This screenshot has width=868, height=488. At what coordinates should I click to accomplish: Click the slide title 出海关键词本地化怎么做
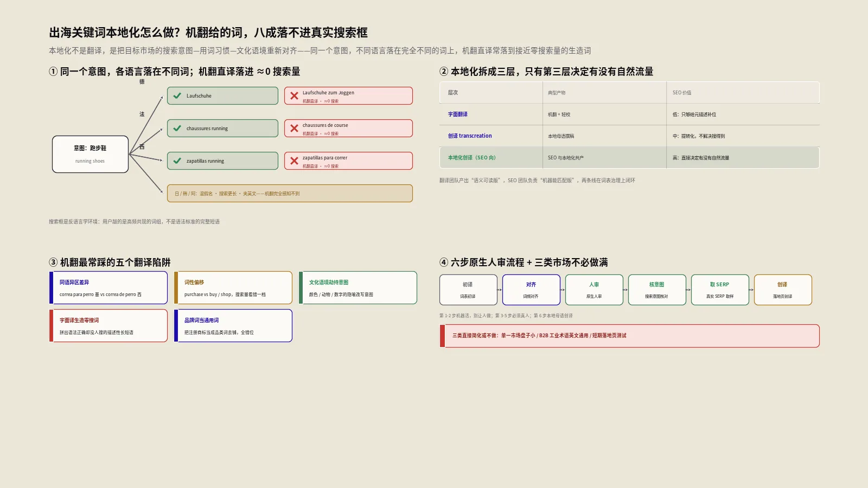[208, 33]
